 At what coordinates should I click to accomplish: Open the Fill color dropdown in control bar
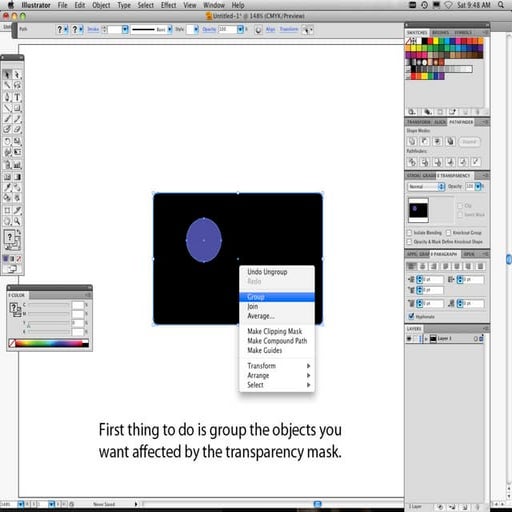66,30
